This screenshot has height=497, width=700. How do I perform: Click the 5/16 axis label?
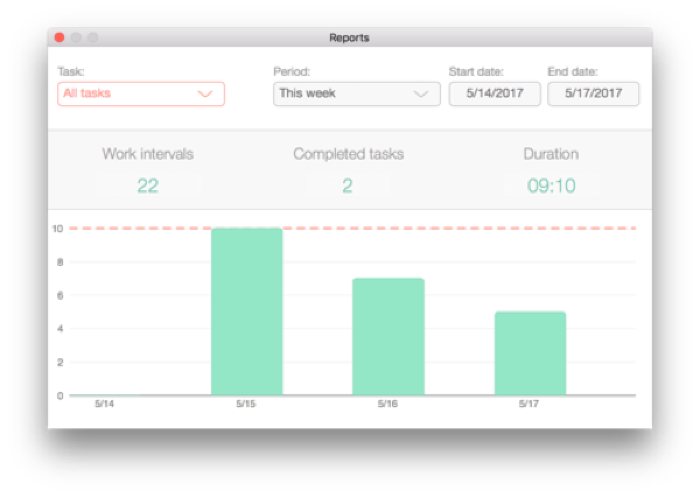point(388,404)
